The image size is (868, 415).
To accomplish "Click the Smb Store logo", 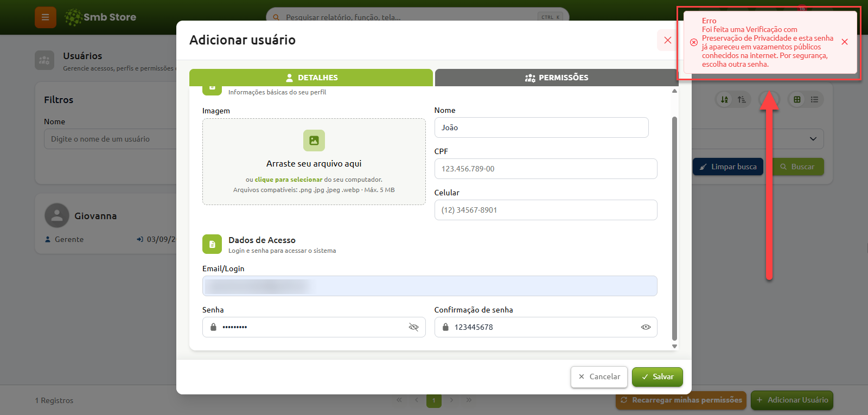I will [x=100, y=17].
